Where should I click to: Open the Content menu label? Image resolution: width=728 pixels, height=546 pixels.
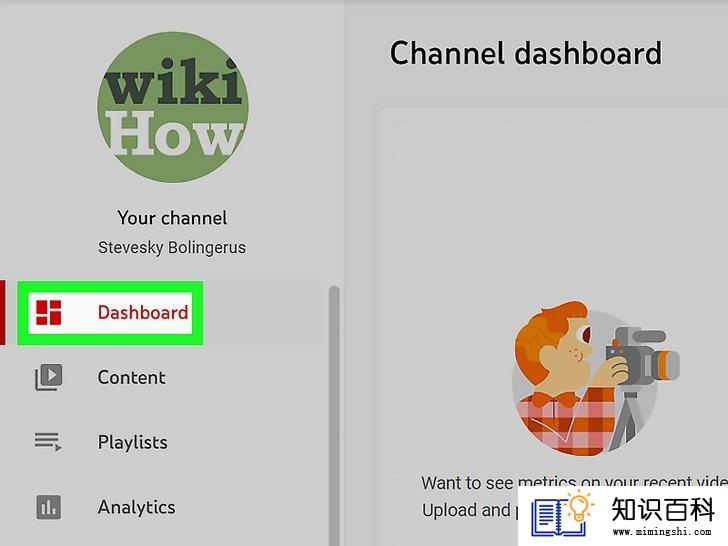pyautogui.click(x=131, y=377)
